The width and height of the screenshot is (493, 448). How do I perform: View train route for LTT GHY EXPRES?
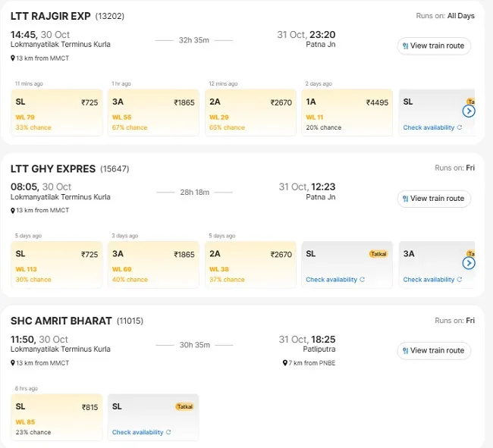434,199
